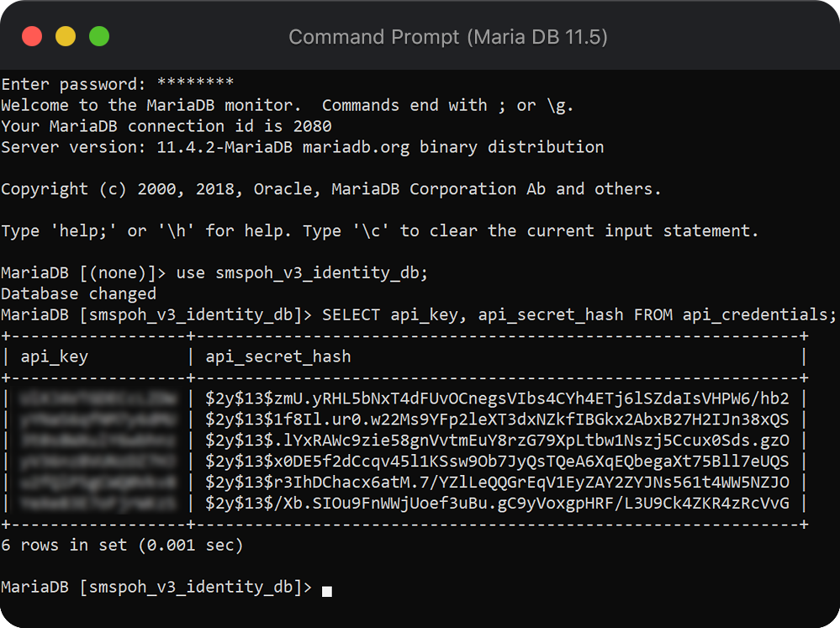The image size is (840, 628).
Task: Click the green maximize window button
Action: 99,36
